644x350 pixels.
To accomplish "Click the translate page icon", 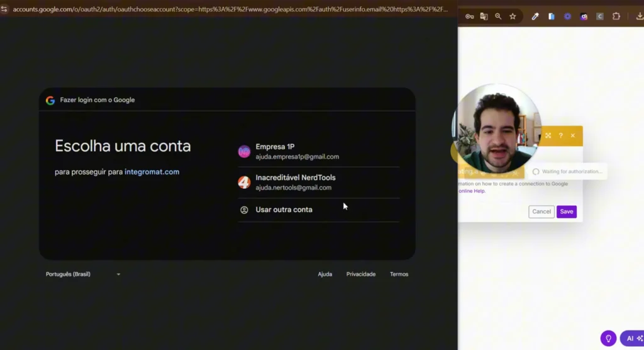I will 484,16.
